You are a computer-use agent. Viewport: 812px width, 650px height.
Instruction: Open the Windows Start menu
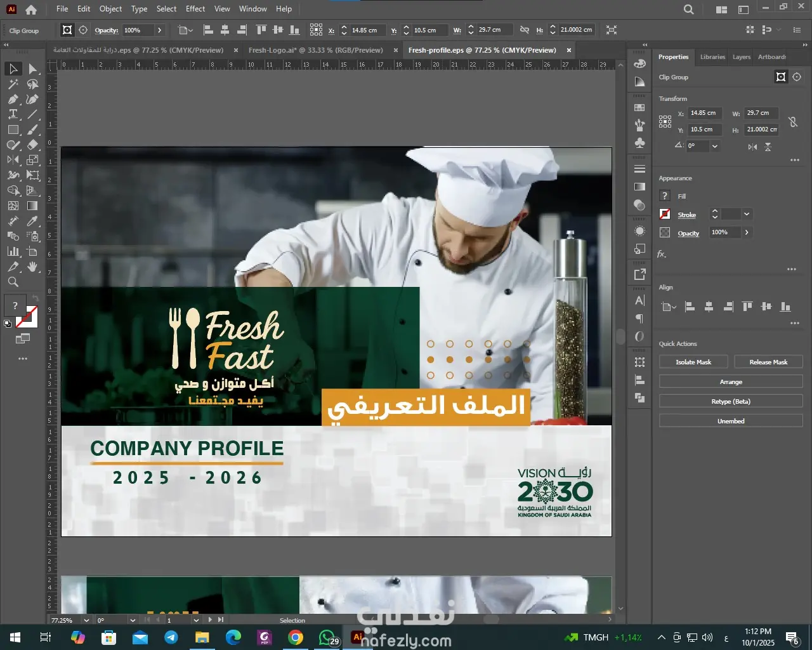(x=15, y=637)
